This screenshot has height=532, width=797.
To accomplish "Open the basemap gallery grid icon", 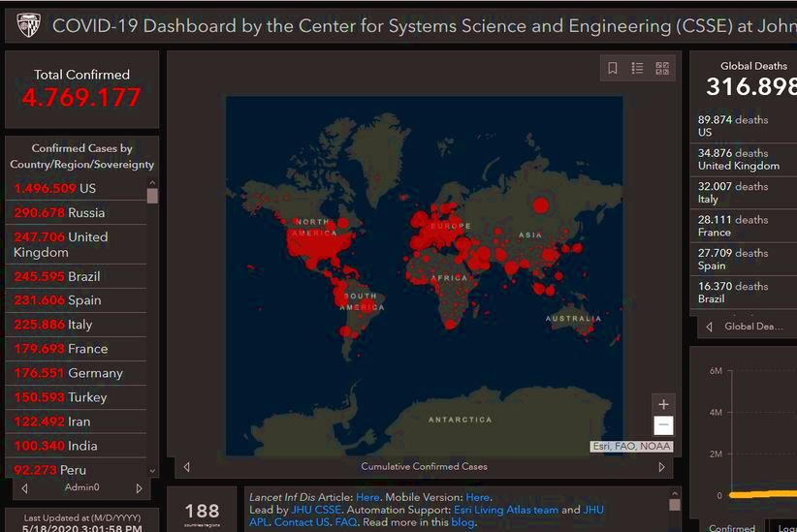I will pos(662,68).
